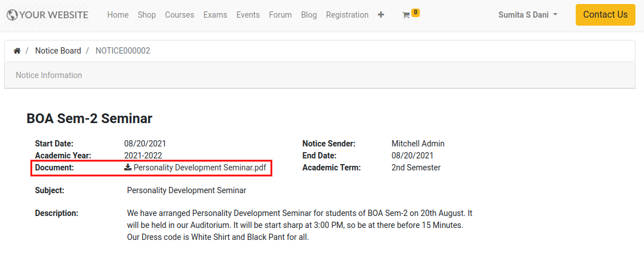Click the globe logo icon

click(13, 15)
